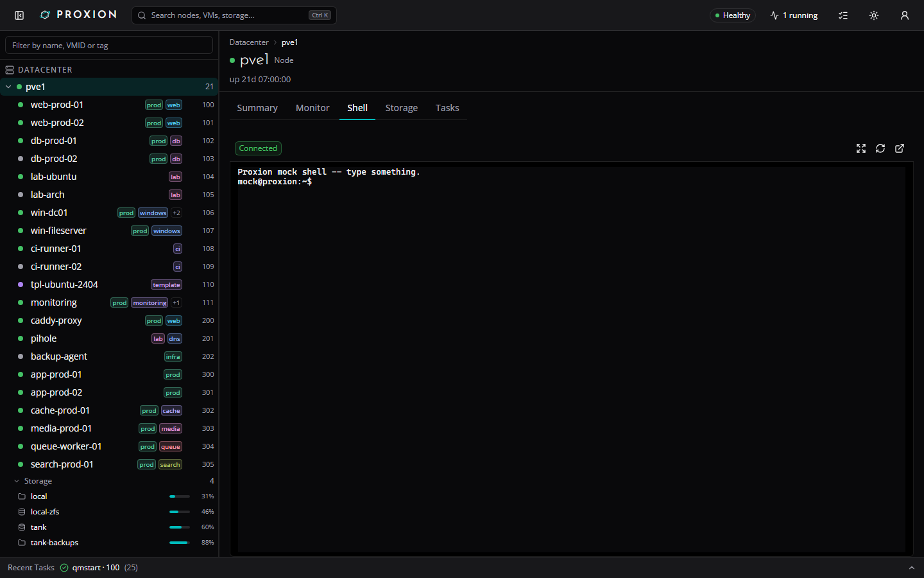This screenshot has width=924, height=578.
Task: Open the Monitor tab
Action: pyautogui.click(x=312, y=108)
